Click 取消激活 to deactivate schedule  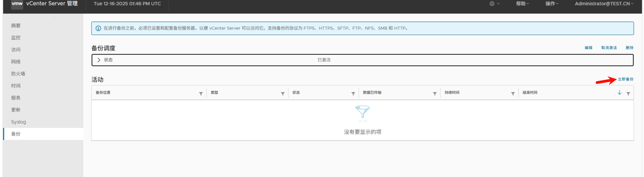pyautogui.click(x=609, y=47)
